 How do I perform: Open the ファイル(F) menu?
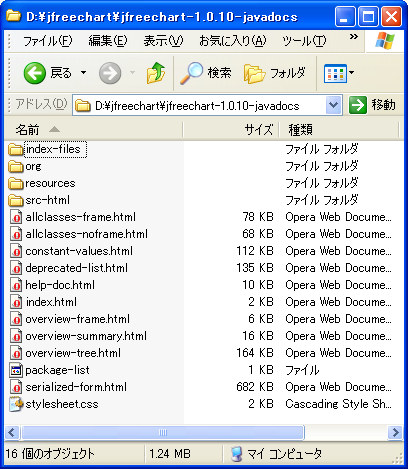point(48,41)
